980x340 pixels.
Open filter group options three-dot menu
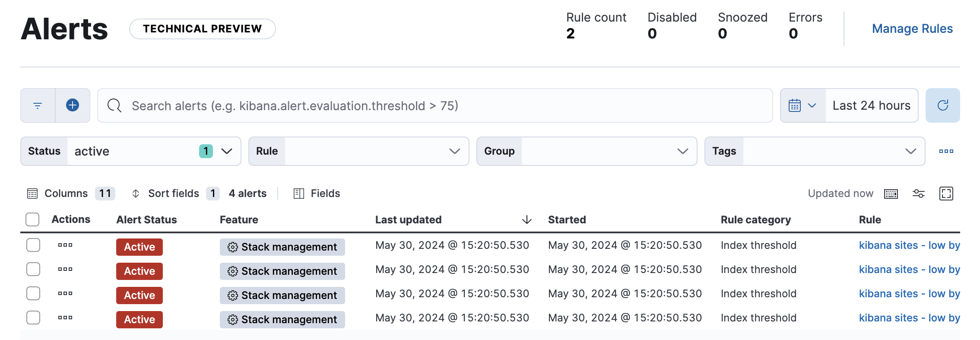click(x=946, y=151)
